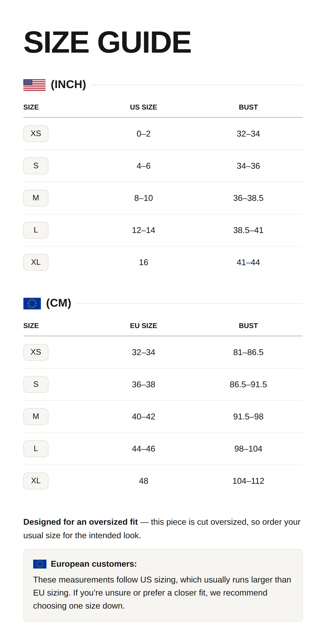The image size is (326, 644).
Task: Click EU flag in European customers note
Action: (40, 564)
